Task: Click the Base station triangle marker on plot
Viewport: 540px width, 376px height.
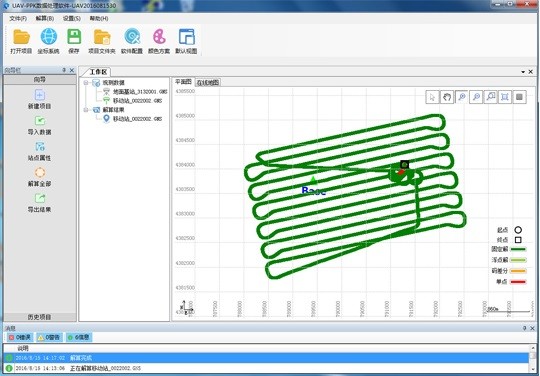Action: [313, 180]
